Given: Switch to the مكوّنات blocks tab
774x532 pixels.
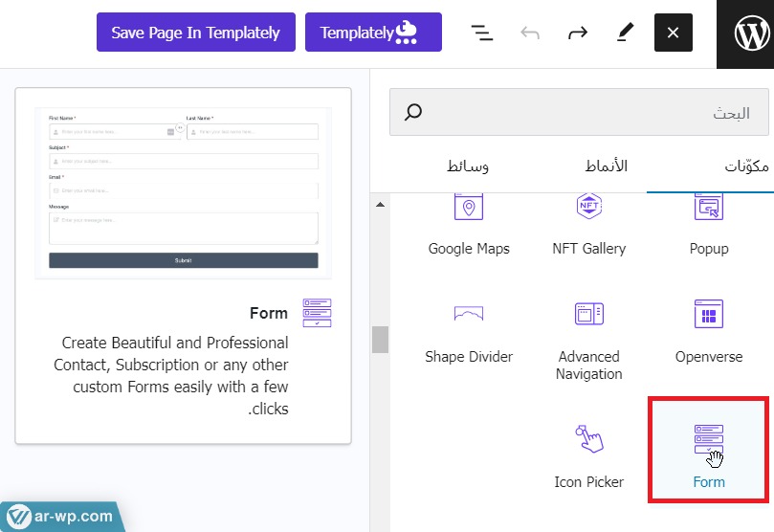Looking at the screenshot, I should pyautogui.click(x=745, y=166).
